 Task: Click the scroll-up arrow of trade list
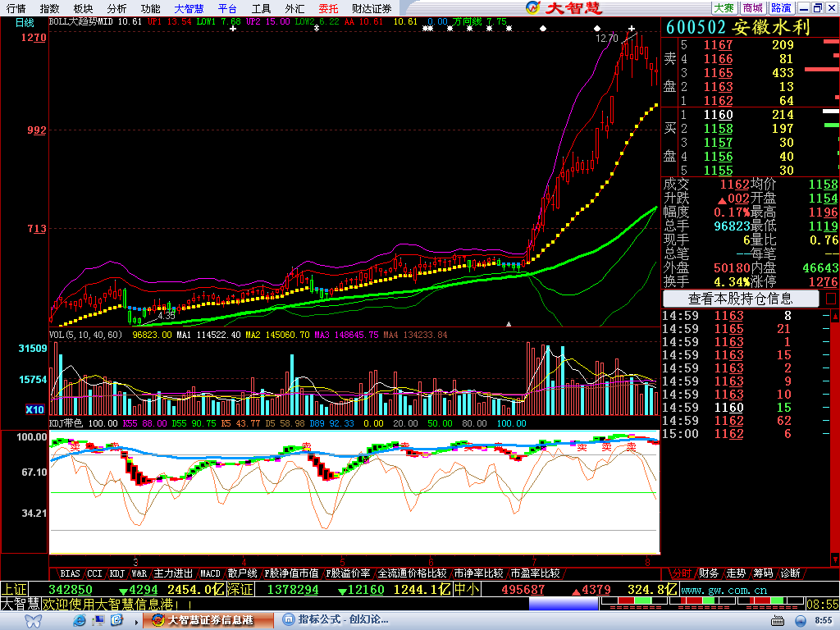pyautogui.click(x=835, y=317)
